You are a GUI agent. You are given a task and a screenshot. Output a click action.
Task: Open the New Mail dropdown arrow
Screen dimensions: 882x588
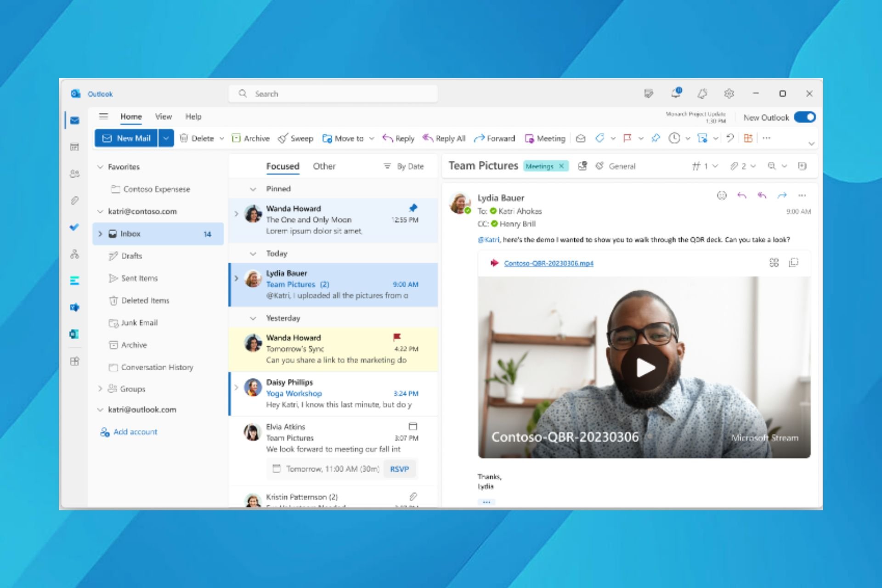pos(166,138)
